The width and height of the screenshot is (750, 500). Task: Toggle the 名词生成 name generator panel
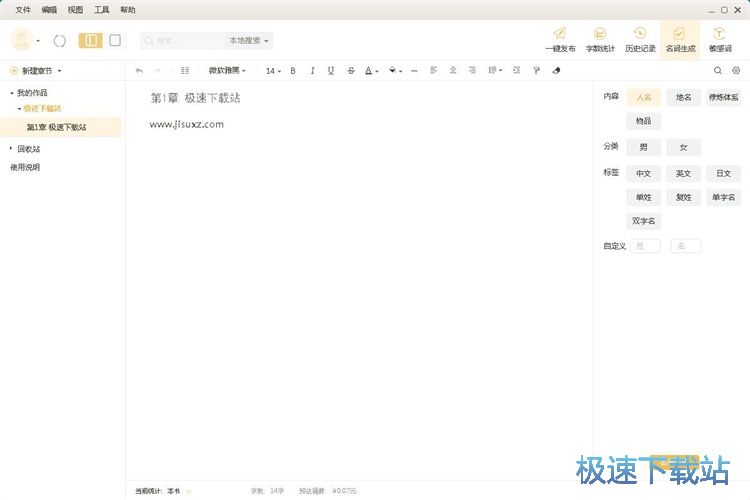click(680, 40)
